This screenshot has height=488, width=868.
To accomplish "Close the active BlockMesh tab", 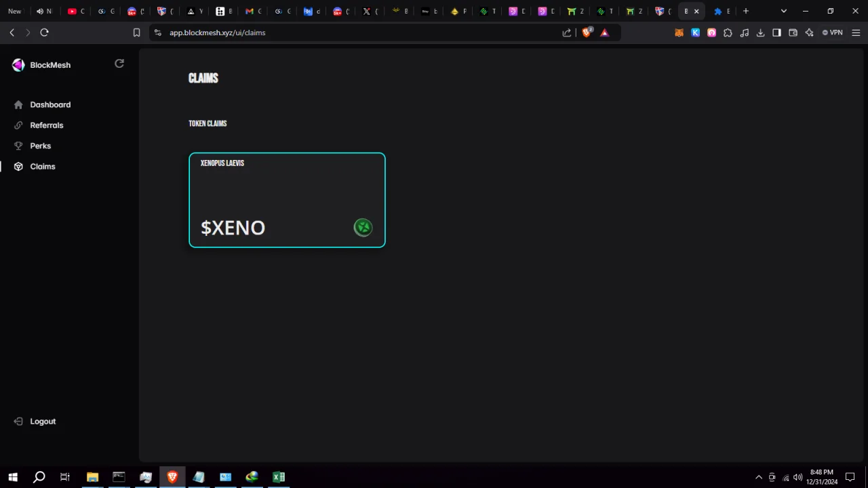I will pos(696,12).
